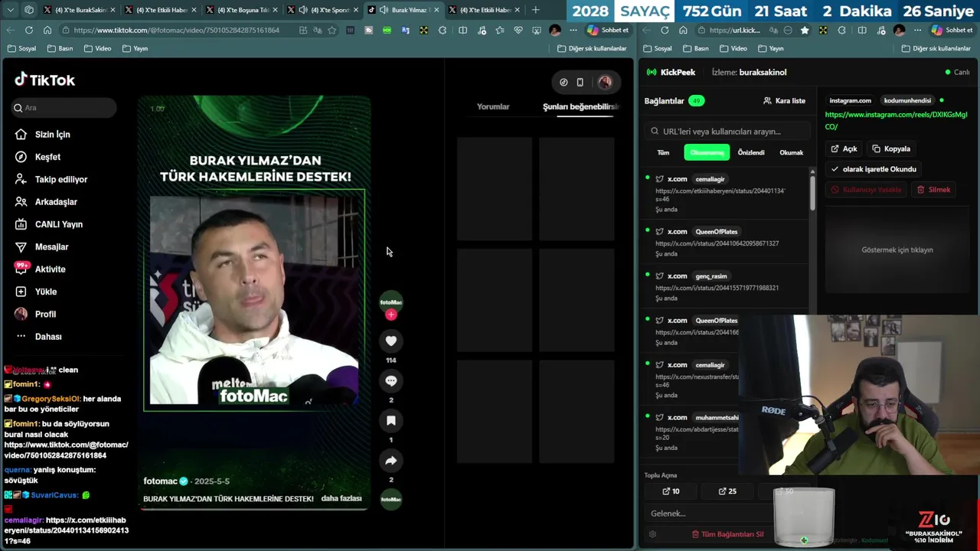Open the Keşfet compass item in TikTok sidebar
980x551 pixels.
47,157
